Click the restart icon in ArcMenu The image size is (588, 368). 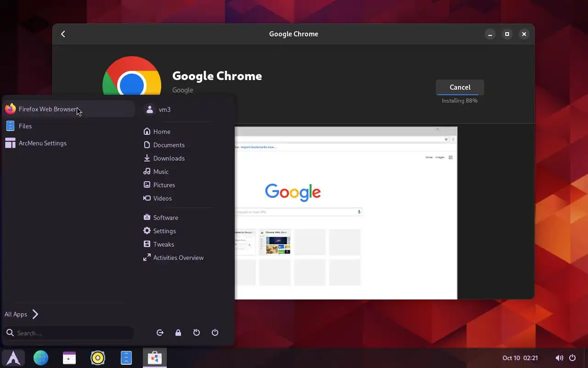197,333
